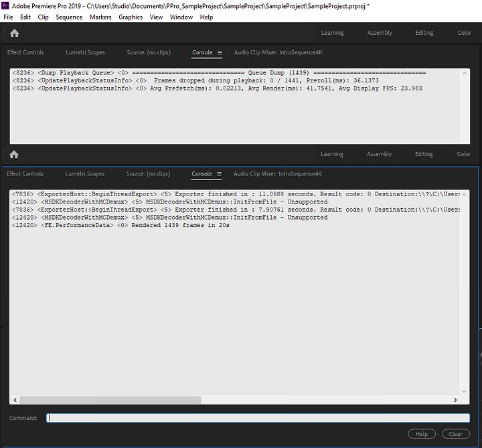The width and height of the screenshot is (482, 448).
Task: Open the Sequence menu
Action: [69, 17]
